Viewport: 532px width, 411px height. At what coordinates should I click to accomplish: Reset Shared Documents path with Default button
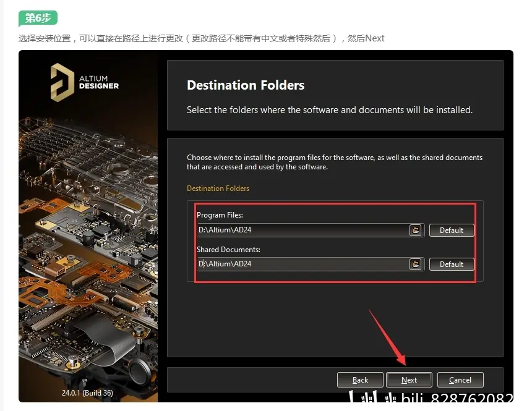coord(451,264)
